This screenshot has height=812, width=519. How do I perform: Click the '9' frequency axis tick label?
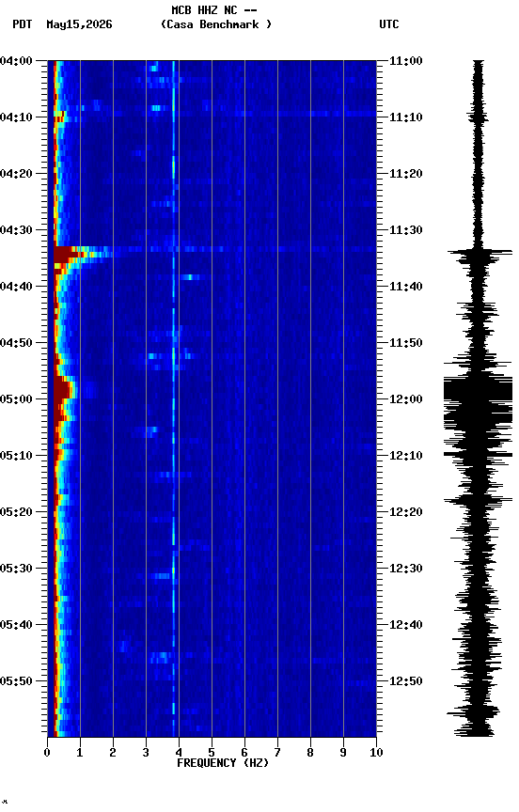coord(343,753)
